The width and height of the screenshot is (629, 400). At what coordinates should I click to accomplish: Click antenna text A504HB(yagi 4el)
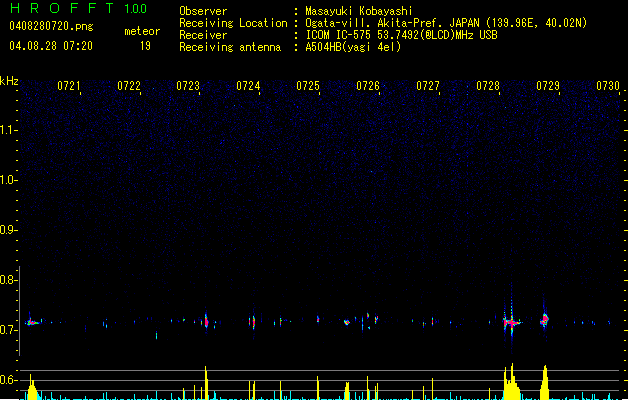(353, 47)
